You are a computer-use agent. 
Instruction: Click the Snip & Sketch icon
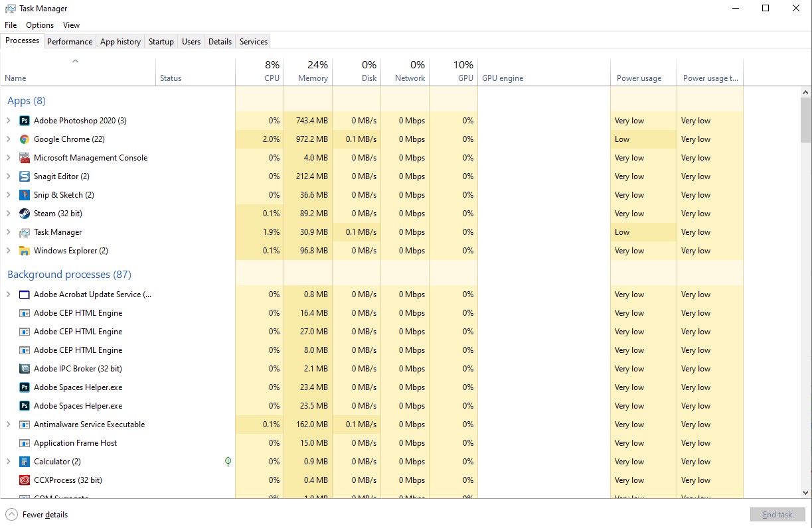coord(25,195)
